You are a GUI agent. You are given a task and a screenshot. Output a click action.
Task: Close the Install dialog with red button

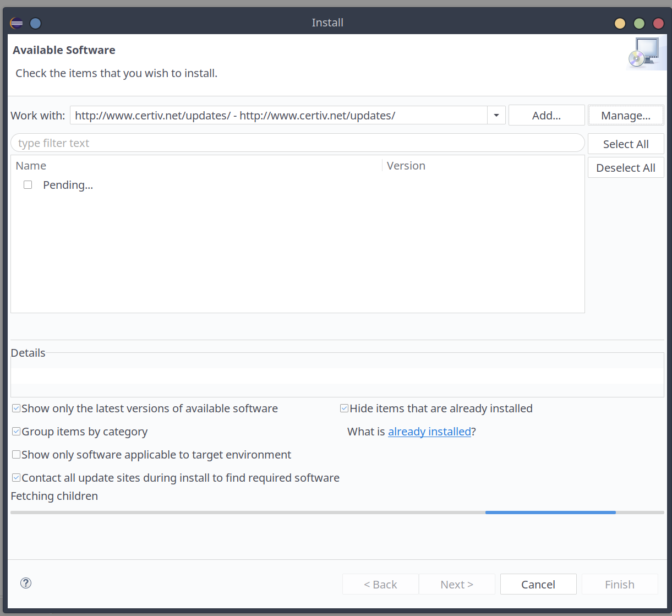[x=658, y=23]
